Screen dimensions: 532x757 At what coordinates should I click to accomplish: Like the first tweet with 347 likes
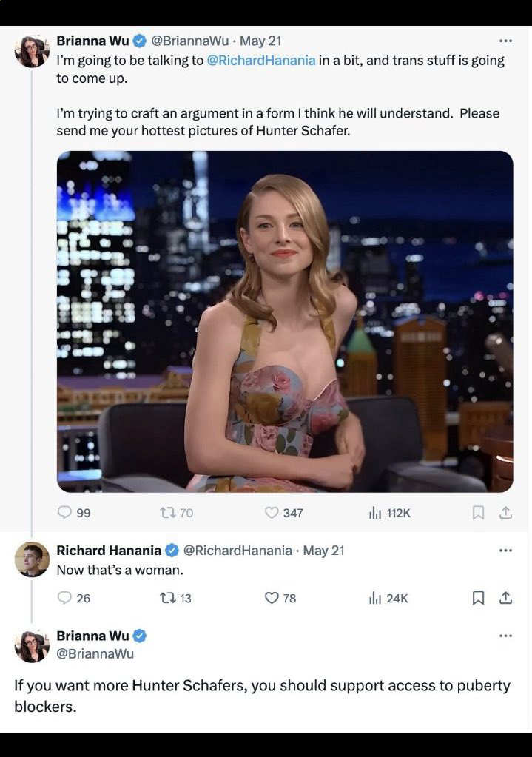(x=272, y=512)
